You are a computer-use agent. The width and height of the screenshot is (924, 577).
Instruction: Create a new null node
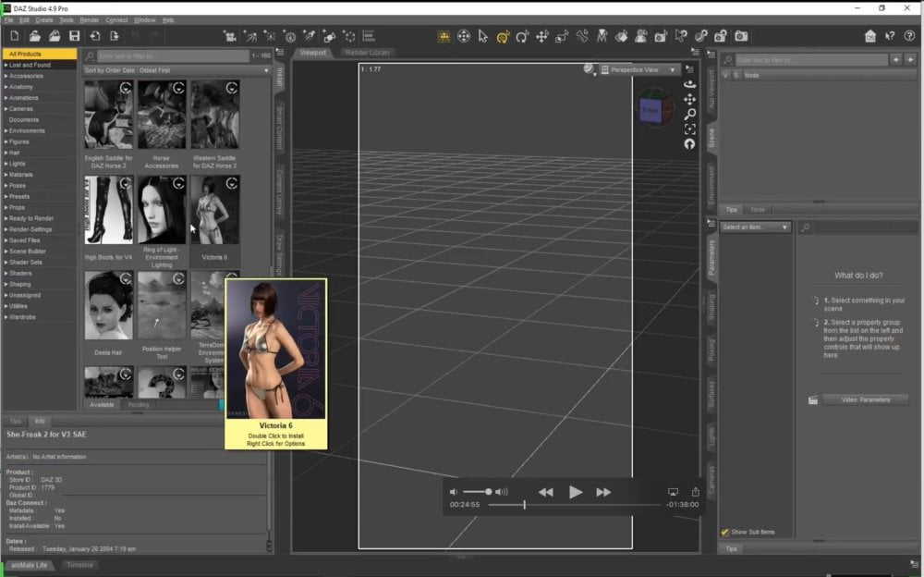point(349,37)
